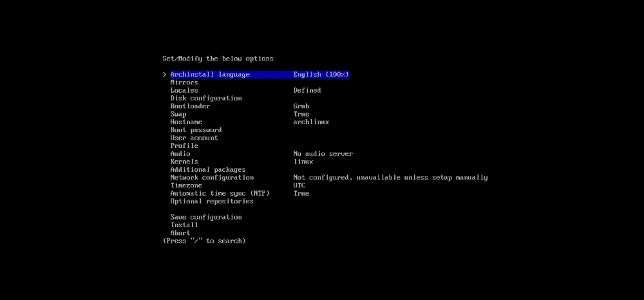The height and width of the screenshot is (300, 644).
Task: Open Disk configuration
Action: point(206,98)
